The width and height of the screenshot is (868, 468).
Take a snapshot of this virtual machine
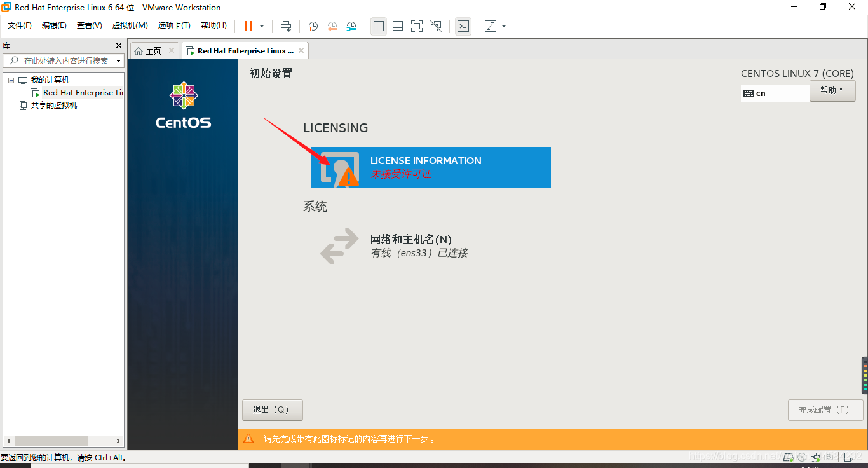[x=313, y=26]
